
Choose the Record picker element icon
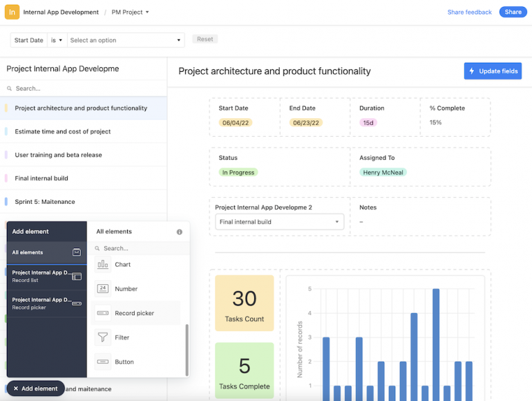coord(103,313)
